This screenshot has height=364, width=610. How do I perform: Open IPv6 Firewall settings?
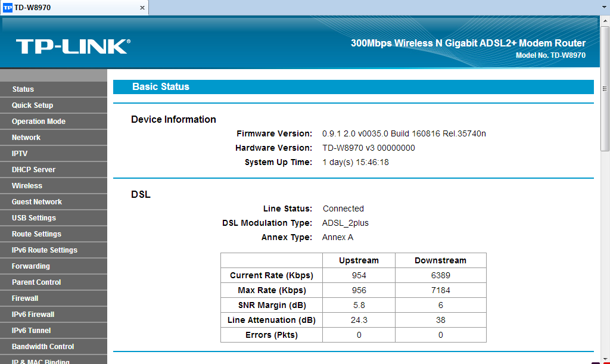point(53,314)
